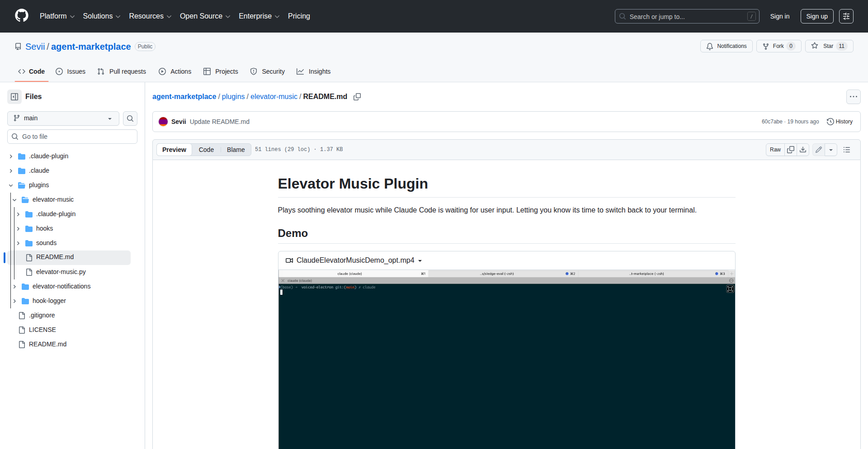Switch README view to Code
This screenshot has width=868, height=449.
pos(206,149)
